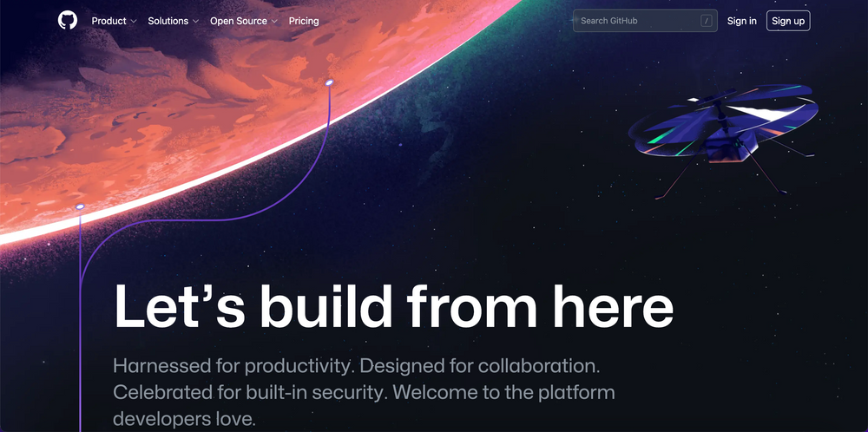Image resolution: width=868 pixels, height=432 pixels.
Task: Expand the chevron beside Solutions
Action: [195, 22]
